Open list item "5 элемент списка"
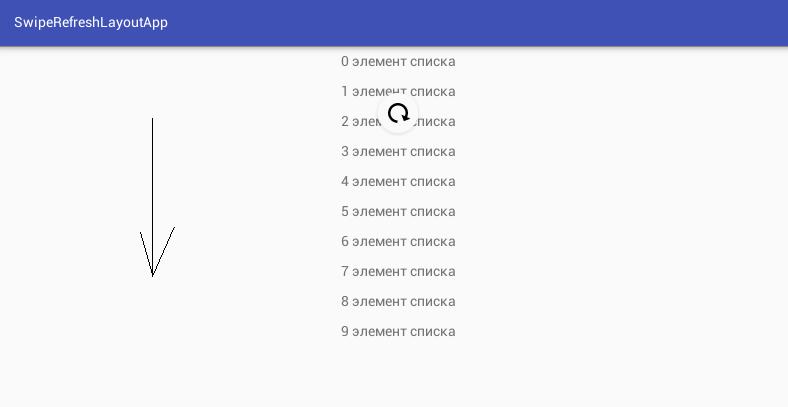Image resolution: width=788 pixels, height=407 pixels. [x=398, y=212]
